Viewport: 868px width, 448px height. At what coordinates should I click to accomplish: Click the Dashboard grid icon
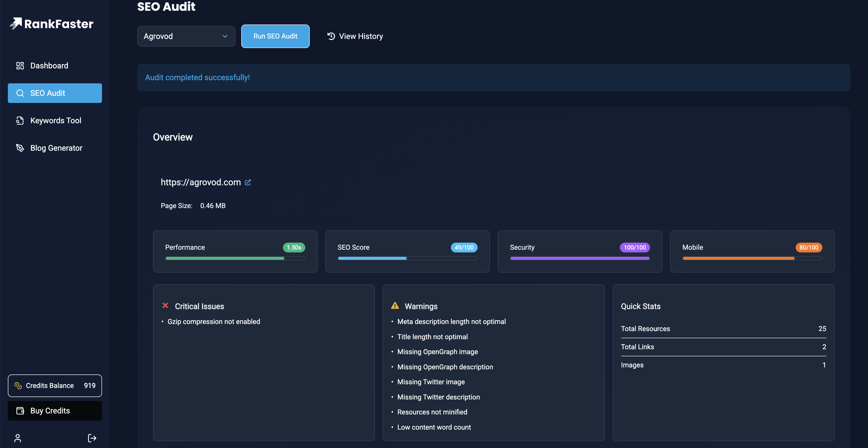tap(20, 66)
